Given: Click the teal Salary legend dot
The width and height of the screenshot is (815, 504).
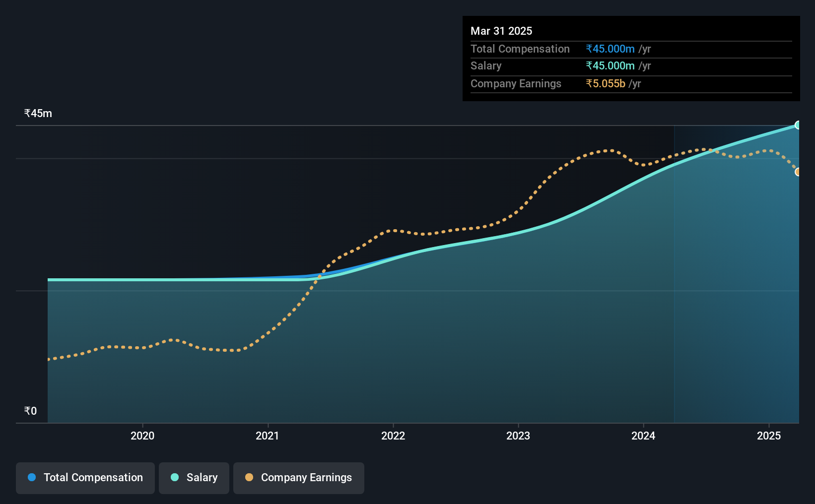Looking at the screenshot, I should (175, 477).
